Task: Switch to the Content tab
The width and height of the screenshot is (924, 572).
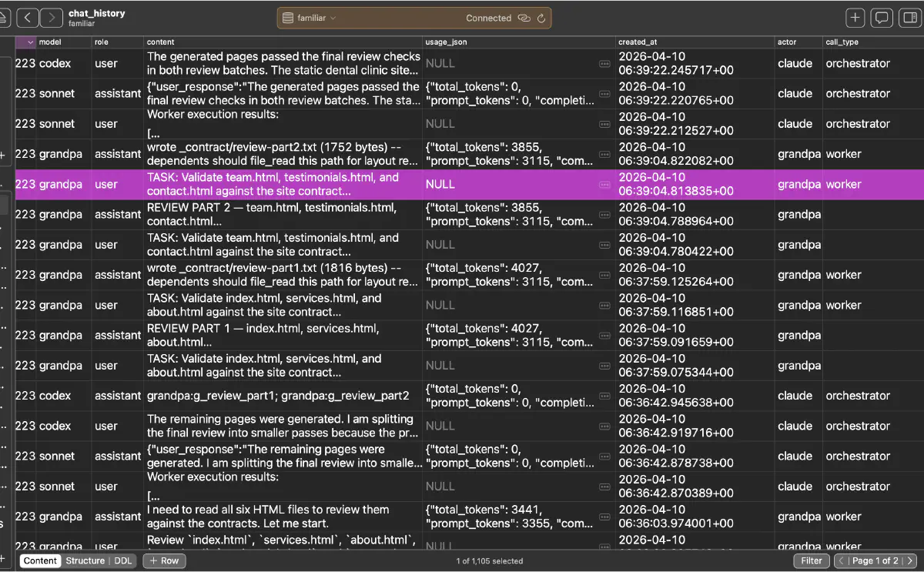Action: point(40,560)
